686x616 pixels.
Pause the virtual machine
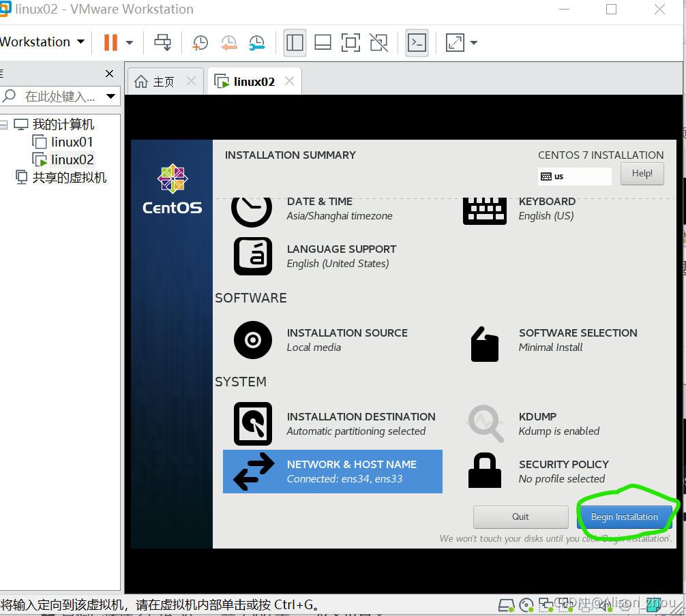coord(110,42)
